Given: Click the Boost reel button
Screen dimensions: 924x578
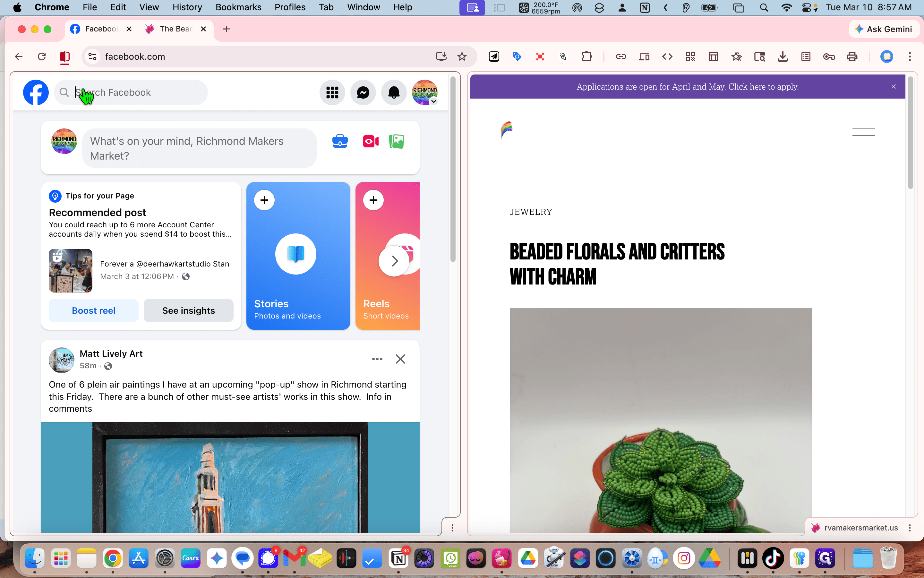Looking at the screenshot, I should (94, 311).
